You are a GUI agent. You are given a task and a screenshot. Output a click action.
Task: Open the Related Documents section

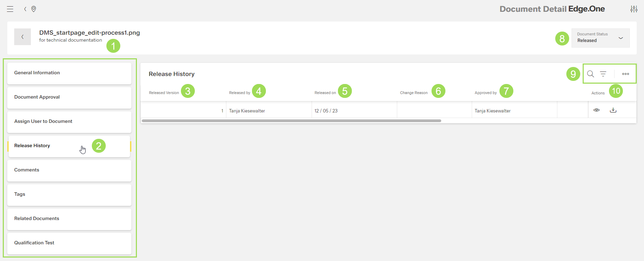tap(69, 219)
